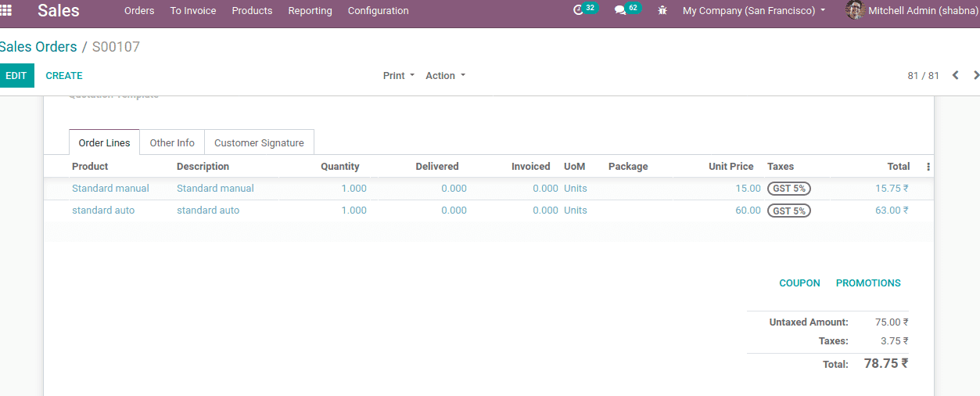
Task: Sort by the Delivered column header
Action: 437,167
